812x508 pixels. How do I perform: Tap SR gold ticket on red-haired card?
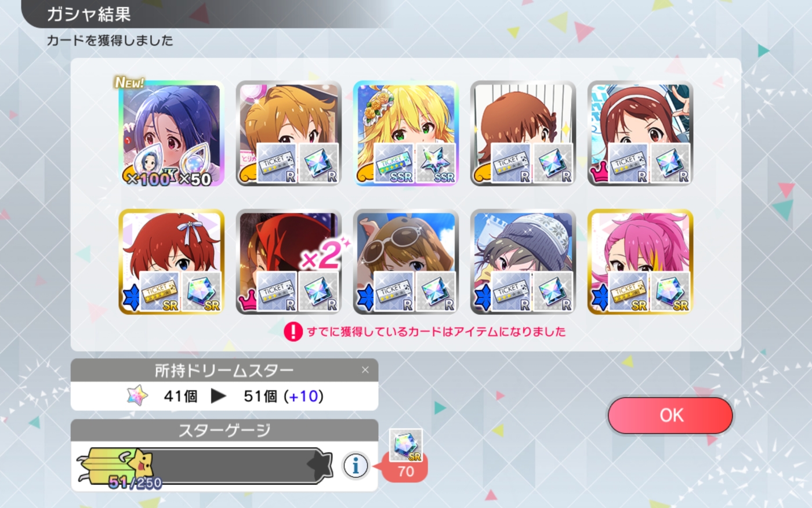(x=159, y=292)
